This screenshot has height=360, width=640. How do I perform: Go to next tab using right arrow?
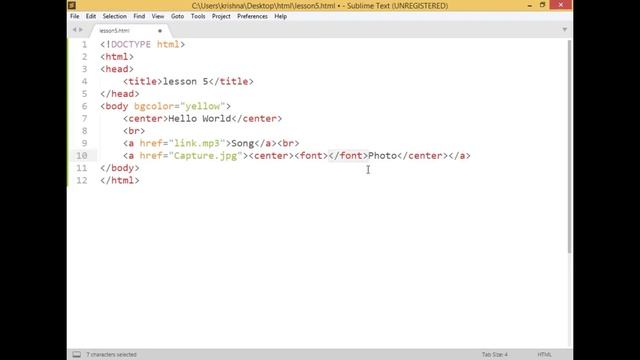[x=81, y=30]
